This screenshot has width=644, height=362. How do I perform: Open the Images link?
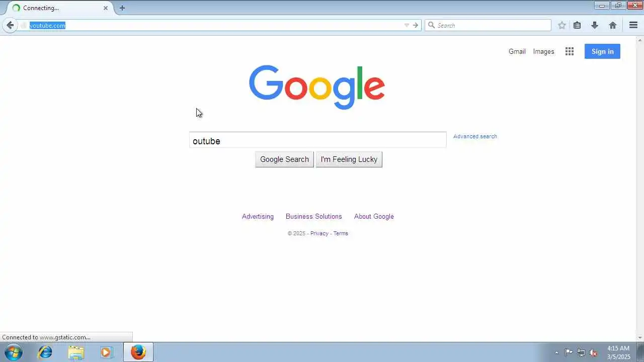[x=543, y=51]
